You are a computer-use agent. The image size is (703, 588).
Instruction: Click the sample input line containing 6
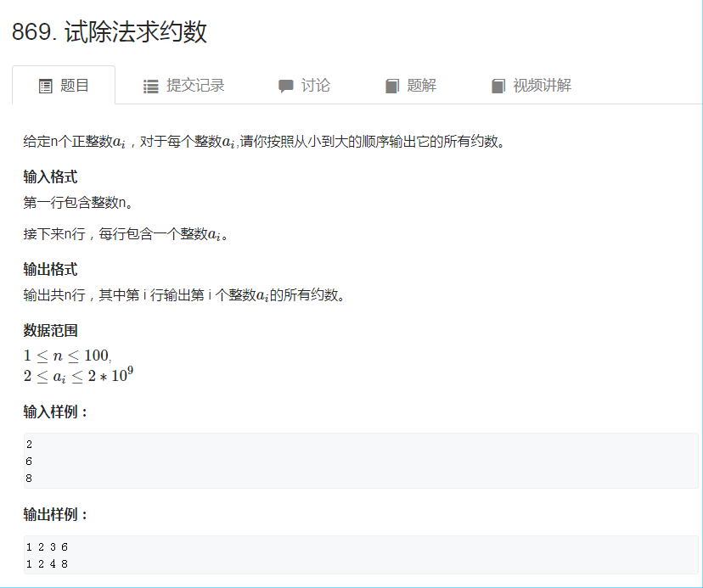[26, 459]
